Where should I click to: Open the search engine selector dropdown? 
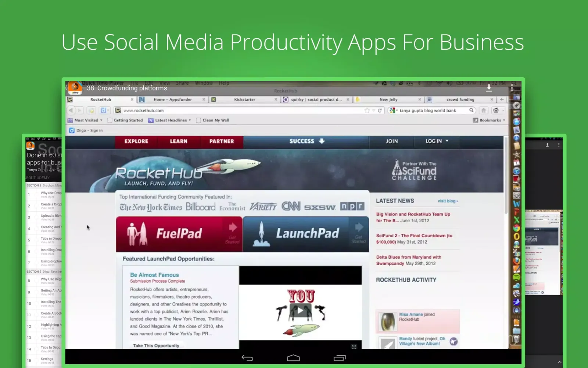click(394, 110)
